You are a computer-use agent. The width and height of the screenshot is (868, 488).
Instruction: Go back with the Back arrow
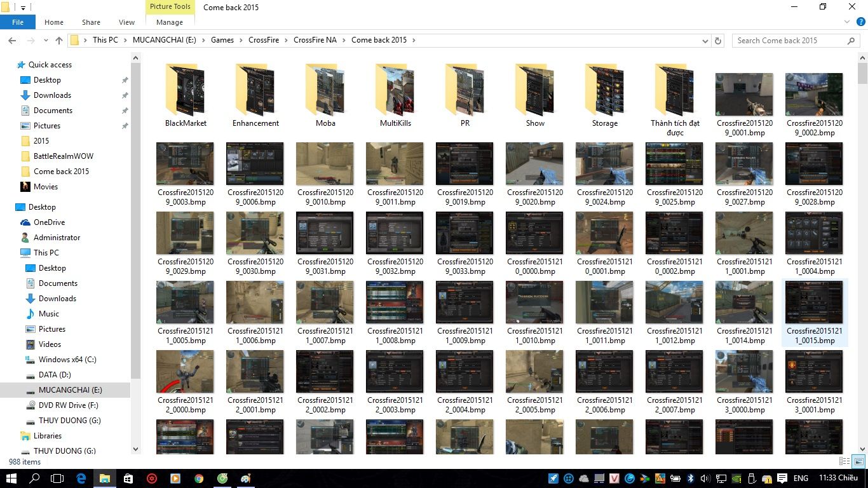[11, 40]
